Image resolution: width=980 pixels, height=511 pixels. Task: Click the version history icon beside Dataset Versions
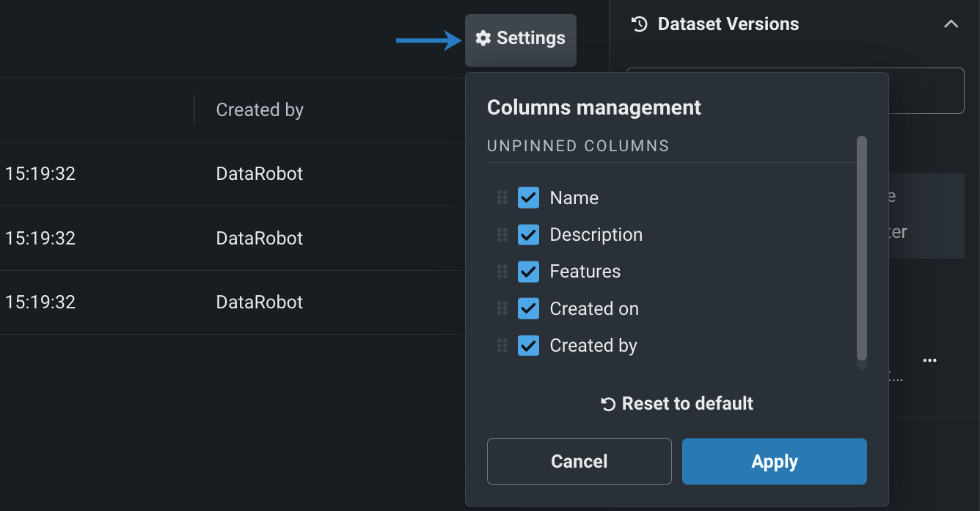point(639,24)
